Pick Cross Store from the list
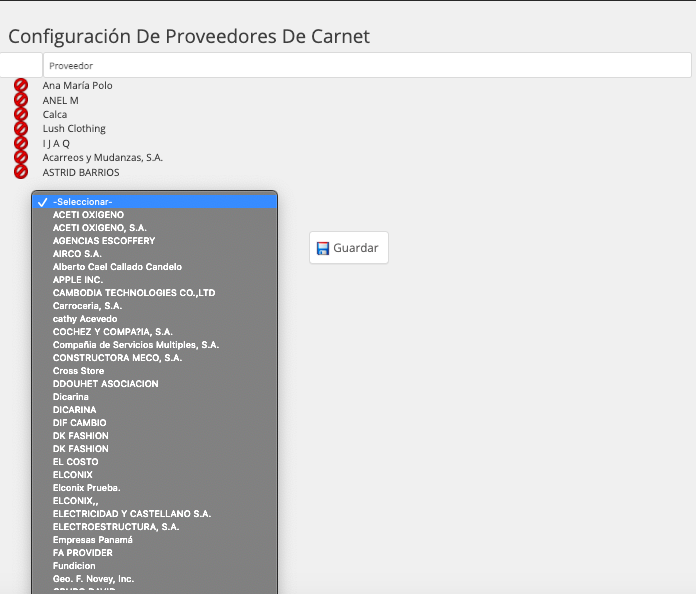696x594 pixels. click(x=154, y=371)
